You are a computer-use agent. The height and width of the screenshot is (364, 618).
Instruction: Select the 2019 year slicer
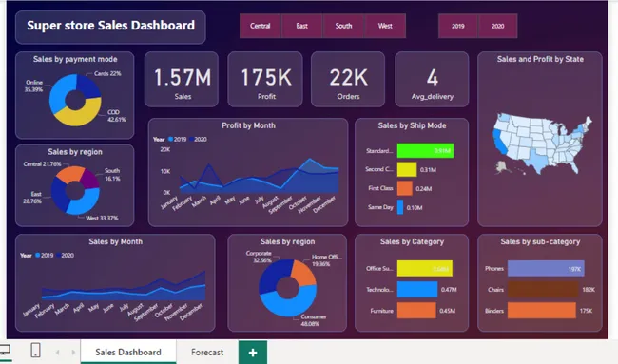[458, 26]
